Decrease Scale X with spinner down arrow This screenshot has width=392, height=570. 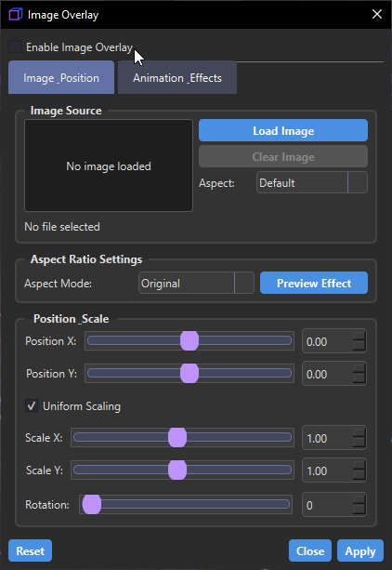[359, 443]
